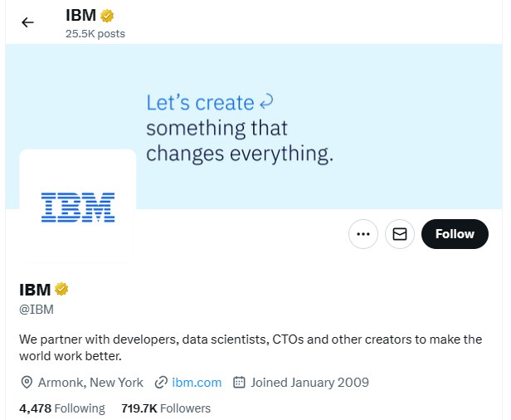The width and height of the screenshot is (511, 420).
Task: Click the gold verified badge in header
Action: [107, 16]
